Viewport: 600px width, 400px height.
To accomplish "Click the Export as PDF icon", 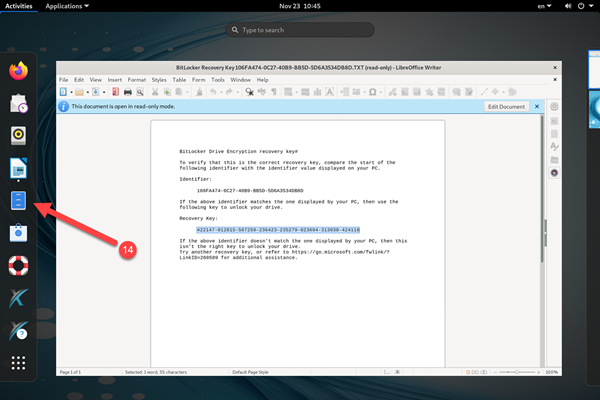I will tap(115, 92).
